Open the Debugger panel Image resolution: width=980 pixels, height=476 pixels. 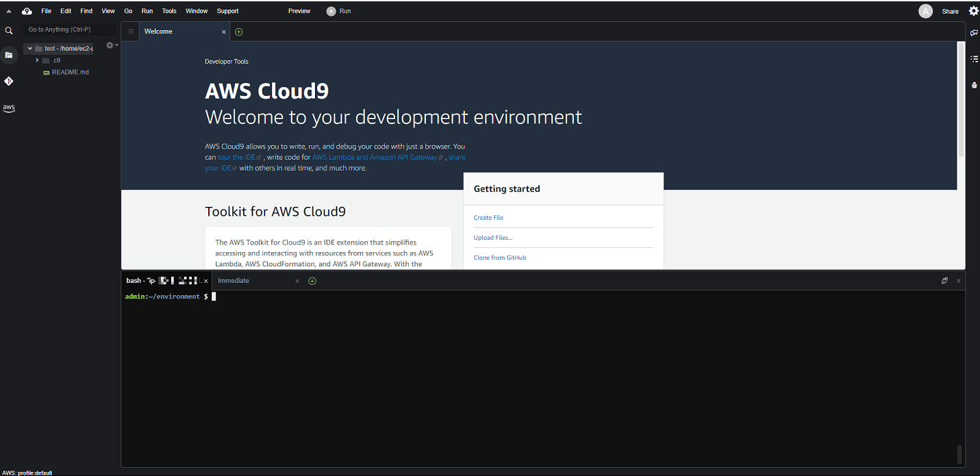click(975, 85)
